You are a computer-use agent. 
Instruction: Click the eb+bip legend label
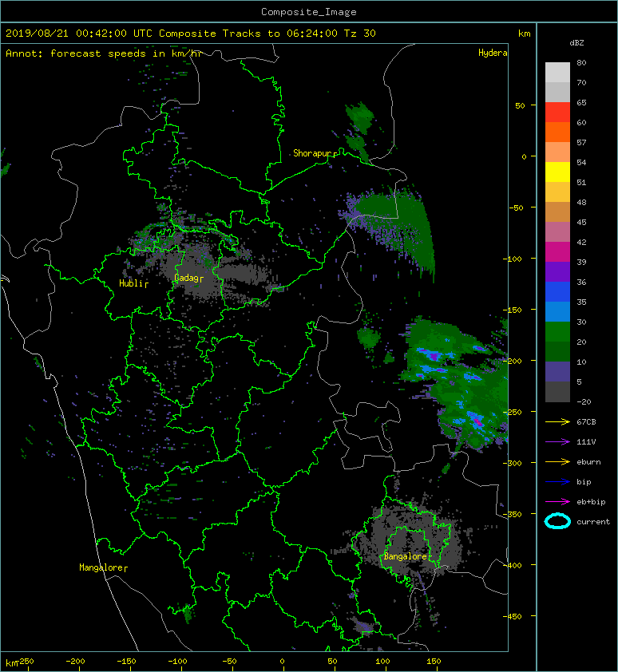pyautogui.click(x=591, y=502)
